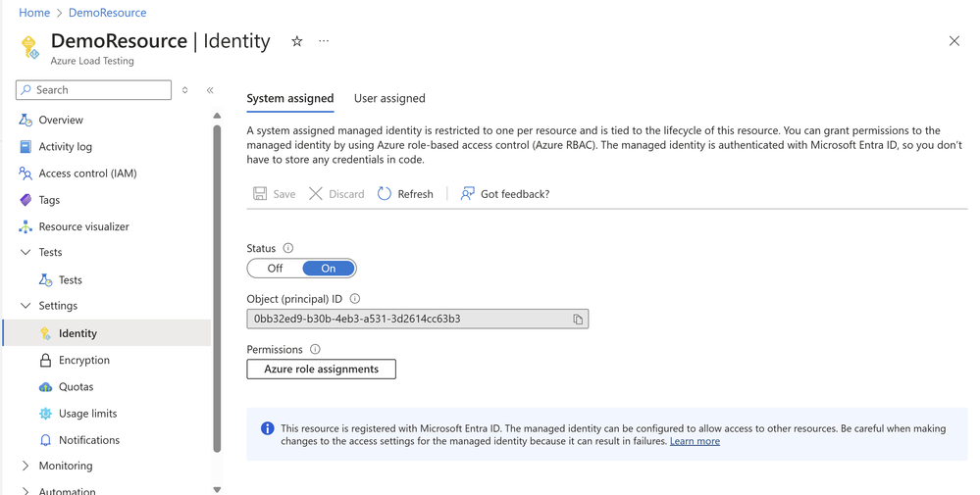Collapse the Settings section chevron
Viewport: 980px width, 495px height.
point(26,305)
